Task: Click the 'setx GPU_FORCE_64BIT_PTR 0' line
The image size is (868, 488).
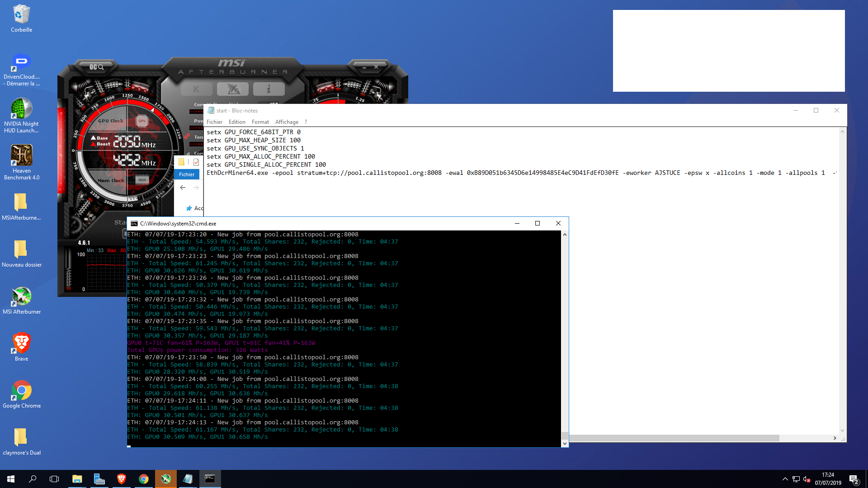Action: (254, 132)
